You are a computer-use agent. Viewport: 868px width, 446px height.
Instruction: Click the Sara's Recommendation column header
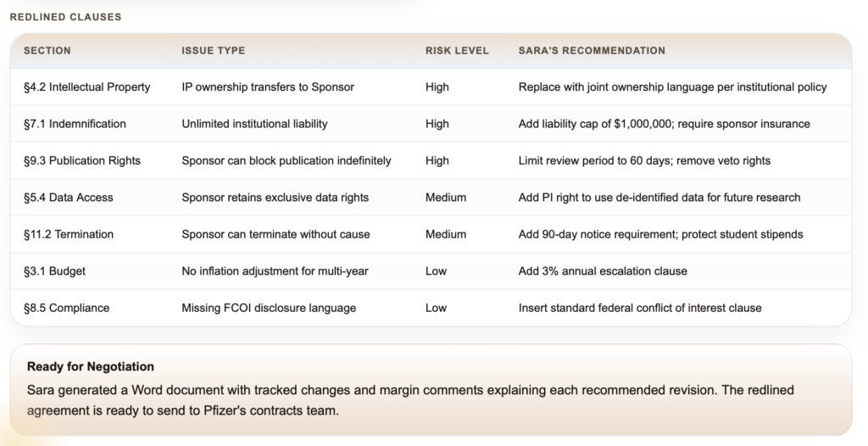[x=592, y=51]
